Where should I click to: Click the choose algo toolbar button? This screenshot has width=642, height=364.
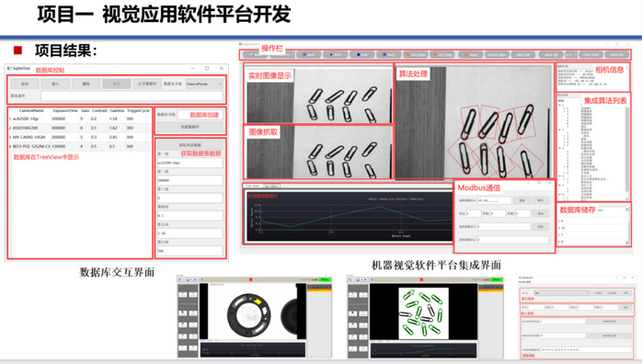coord(497,54)
